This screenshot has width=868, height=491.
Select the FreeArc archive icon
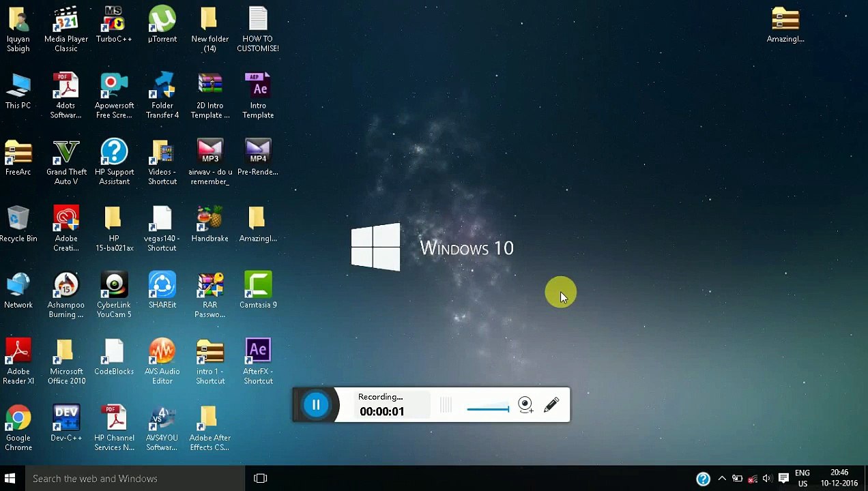pos(18,158)
